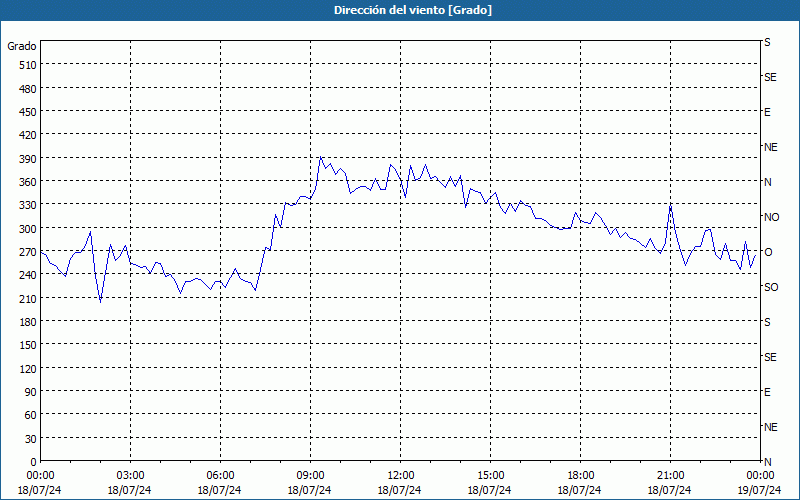The image size is (800, 500).
Task: Click the 300 y-axis tick label
Action: pos(29,229)
